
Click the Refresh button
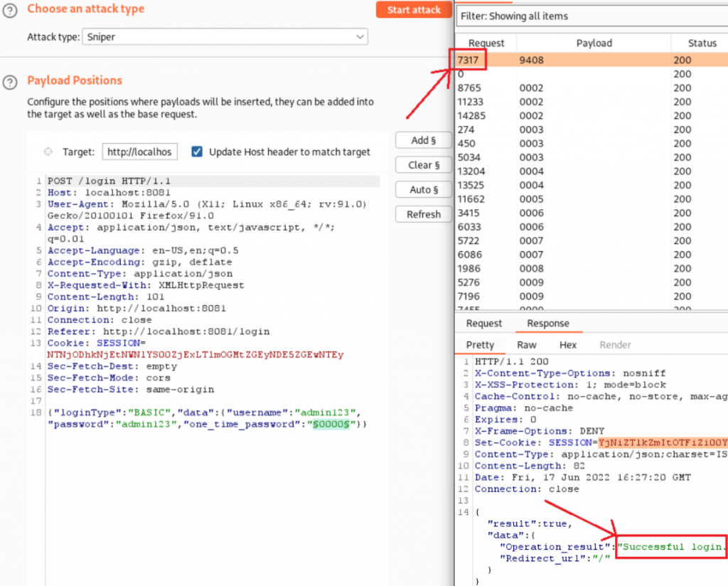click(424, 214)
